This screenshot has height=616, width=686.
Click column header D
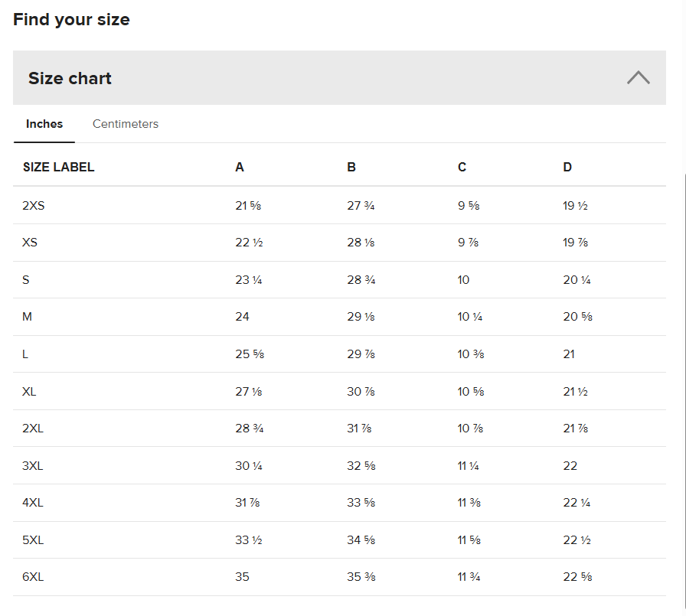pos(567,167)
